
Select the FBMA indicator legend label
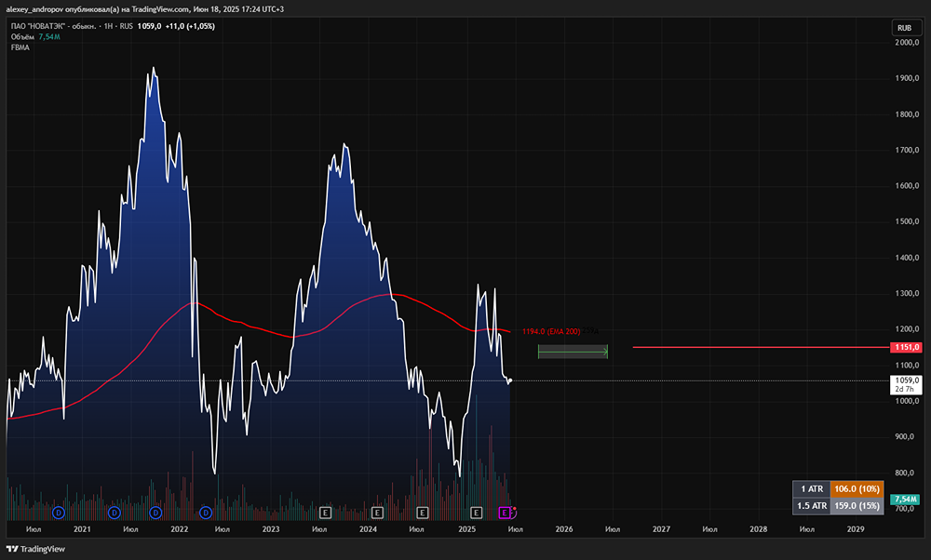20,47
